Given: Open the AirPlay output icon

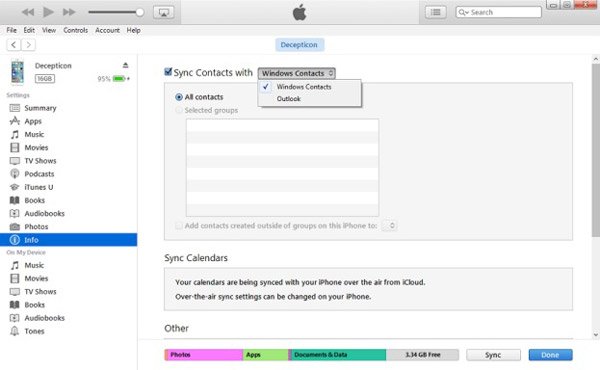Looking at the screenshot, I should tap(164, 12).
